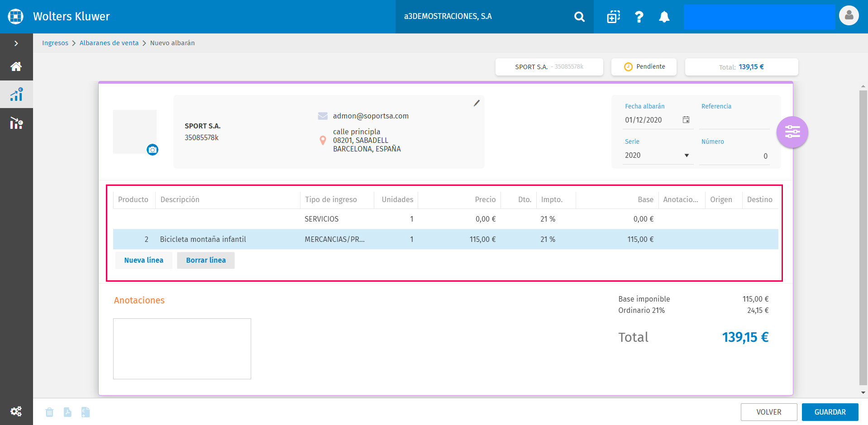Viewport: 868px width, 425px height.
Task: Click the Wolters Kluwer logo icon
Action: pyautogui.click(x=16, y=16)
